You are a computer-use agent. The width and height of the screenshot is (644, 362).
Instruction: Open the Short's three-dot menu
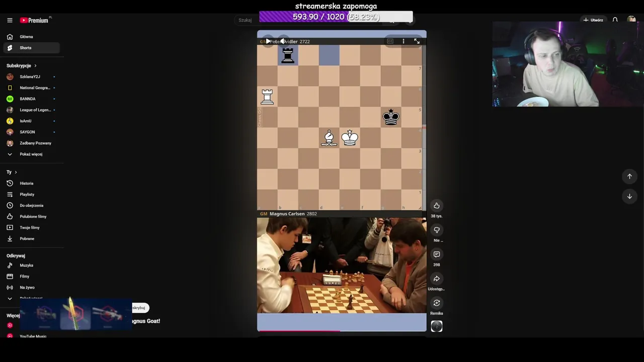[403, 41]
